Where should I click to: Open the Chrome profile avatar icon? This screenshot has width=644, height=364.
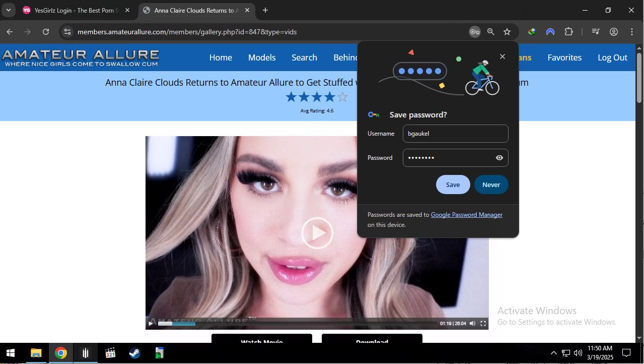(614, 32)
